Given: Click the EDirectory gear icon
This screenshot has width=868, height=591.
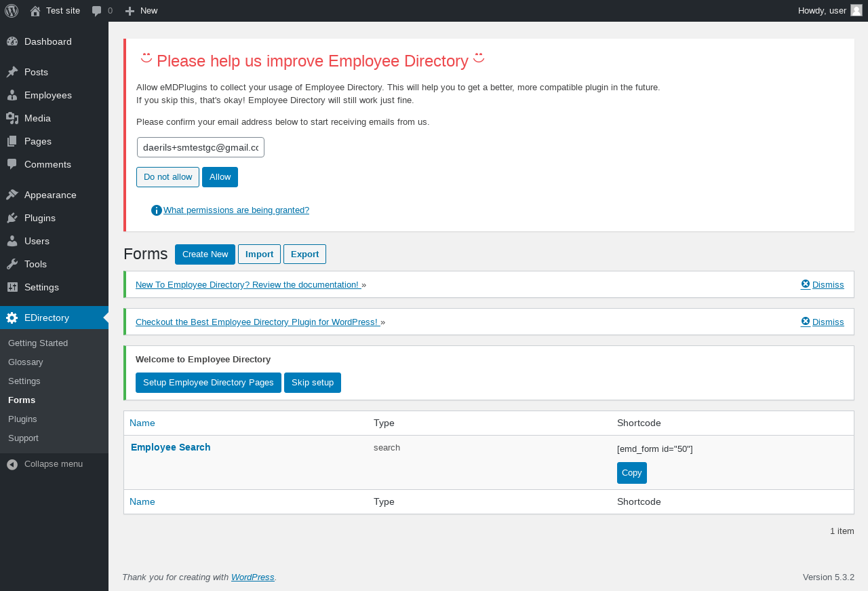Looking at the screenshot, I should coord(12,318).
